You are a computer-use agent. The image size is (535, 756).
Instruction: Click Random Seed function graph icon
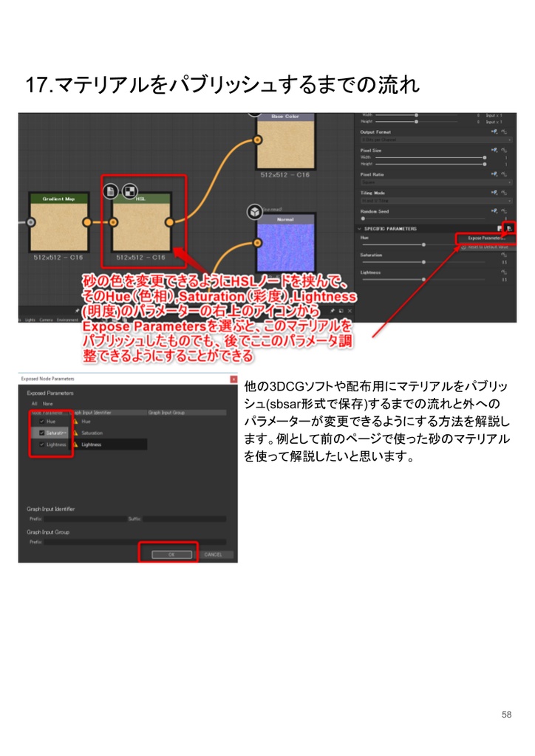click(504, 210)
